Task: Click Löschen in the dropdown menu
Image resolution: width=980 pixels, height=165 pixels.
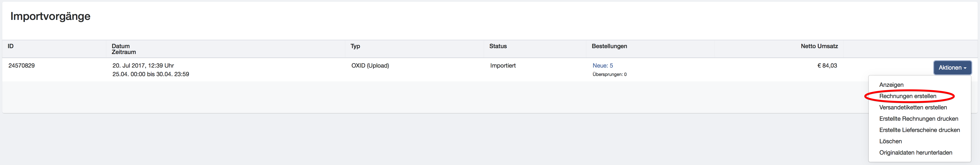Action: click(890, 141)
